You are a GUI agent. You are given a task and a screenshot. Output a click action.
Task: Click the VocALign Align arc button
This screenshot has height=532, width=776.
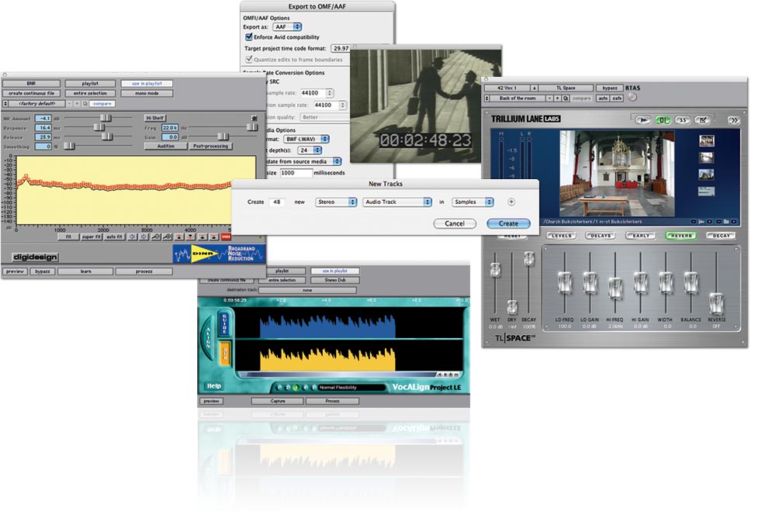coord(208,337)
